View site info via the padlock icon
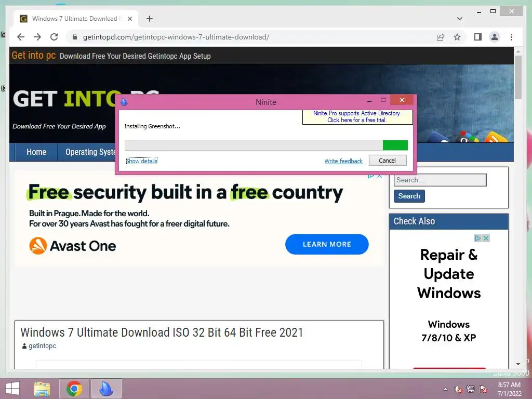Screen dimensions: 532x399 75,37
